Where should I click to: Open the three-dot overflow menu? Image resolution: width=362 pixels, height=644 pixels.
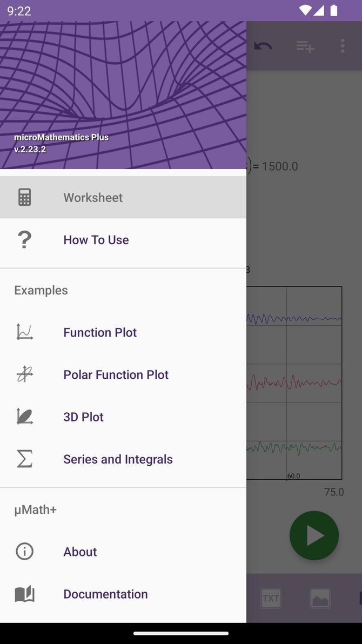[343, 46]
